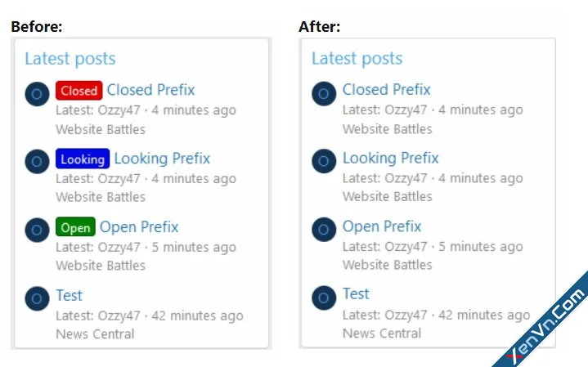Open Closed Prefix thread title in After panel
Image resolution: width=588 pixels, height=367 pixels.
tap(387, 90)
